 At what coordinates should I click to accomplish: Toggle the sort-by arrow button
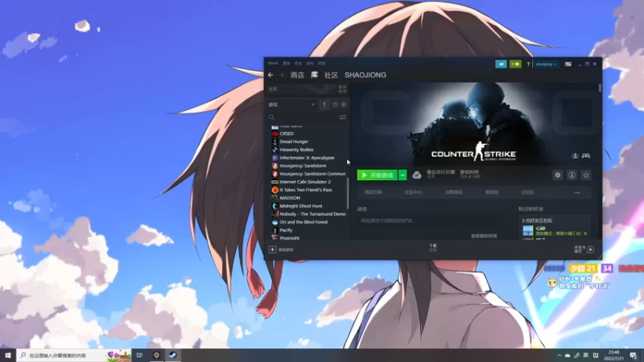[x=324, y=105]
